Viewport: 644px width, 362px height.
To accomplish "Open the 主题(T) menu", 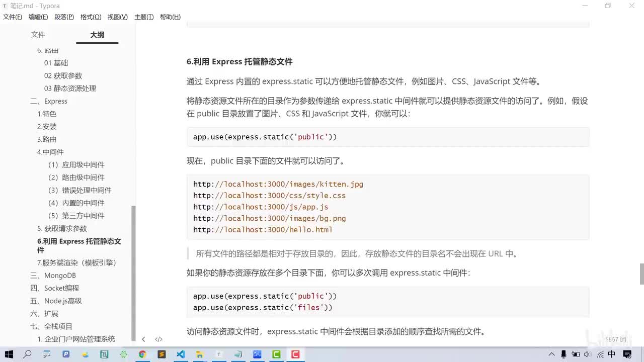I will pos(144,17).
